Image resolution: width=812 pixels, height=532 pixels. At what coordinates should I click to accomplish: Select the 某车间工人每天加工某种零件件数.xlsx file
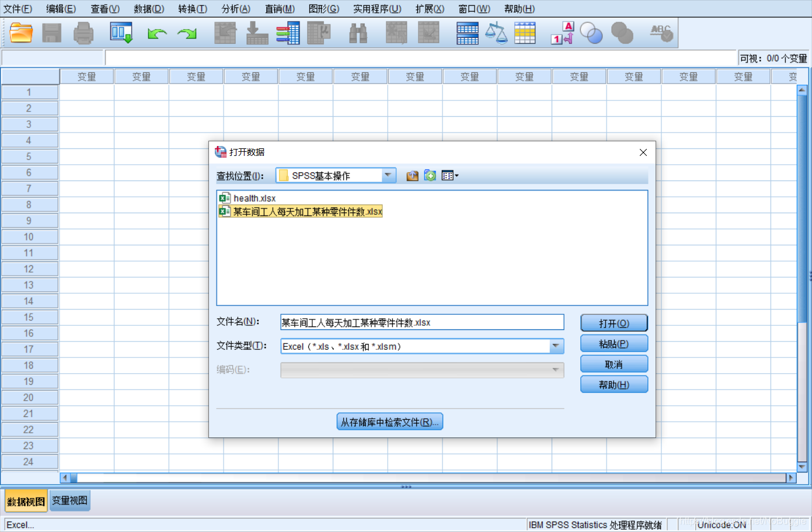[x=301, y=211]
